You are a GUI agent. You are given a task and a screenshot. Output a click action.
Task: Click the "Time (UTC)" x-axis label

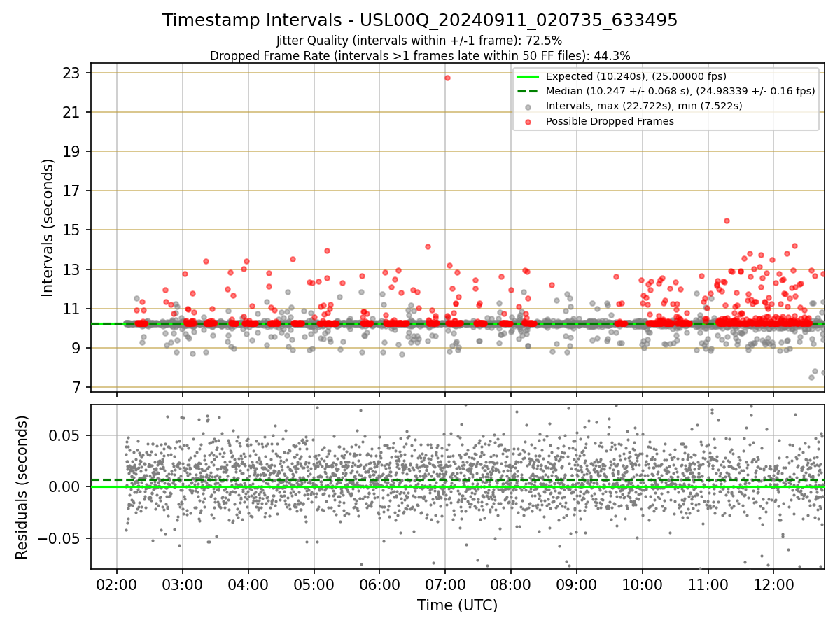click(x=458, y=605)
